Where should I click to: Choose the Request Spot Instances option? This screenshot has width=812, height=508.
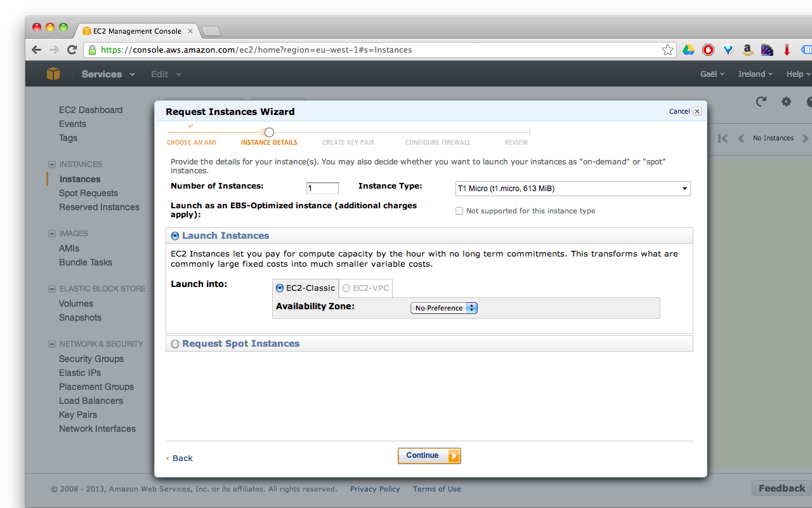point(175,344)
